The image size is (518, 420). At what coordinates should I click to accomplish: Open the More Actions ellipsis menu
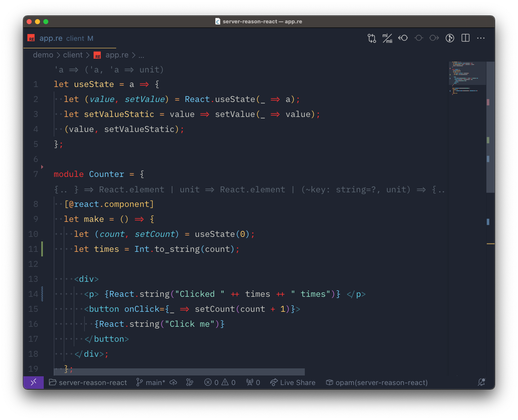point(481,38)
